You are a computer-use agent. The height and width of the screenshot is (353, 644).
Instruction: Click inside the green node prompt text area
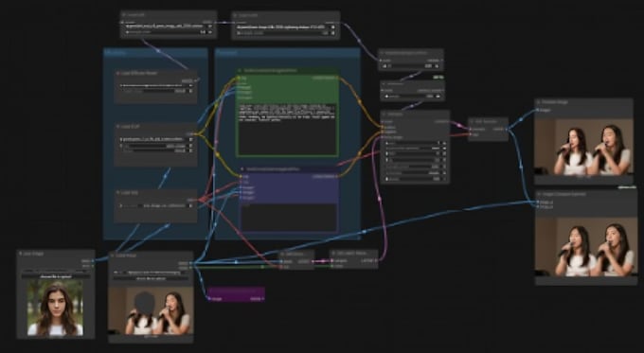pyautogui.click(x=287, y=129)
